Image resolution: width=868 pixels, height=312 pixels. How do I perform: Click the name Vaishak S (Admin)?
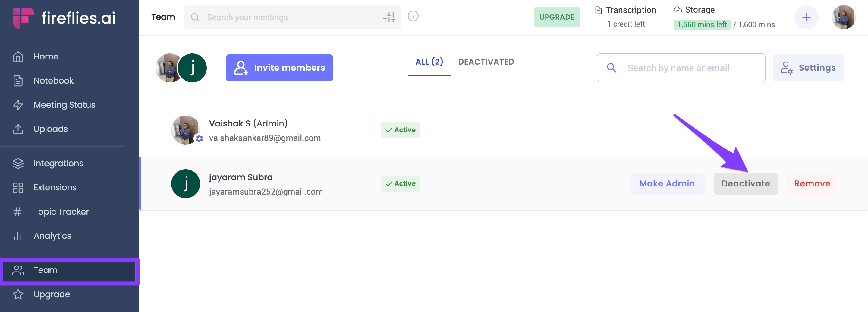tap(248, 123)
